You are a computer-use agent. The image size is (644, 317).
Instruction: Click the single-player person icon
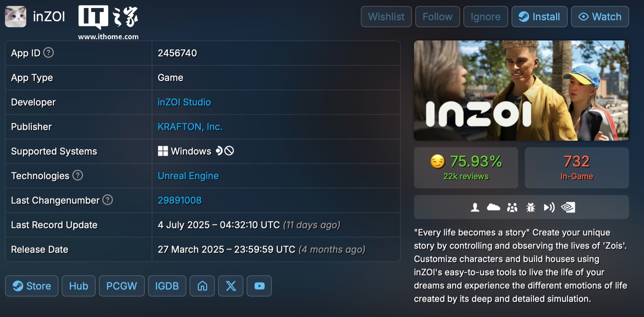tap(475, 207)
